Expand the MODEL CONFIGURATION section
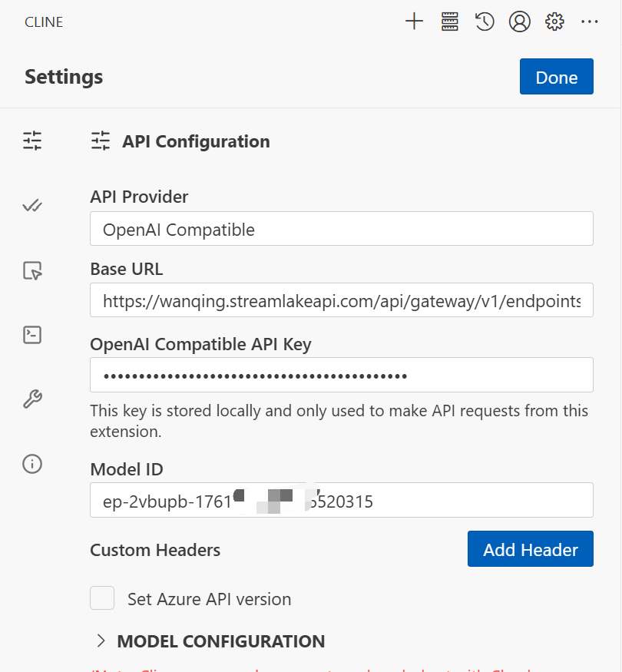Screen dimensions: 622x672 220,641
